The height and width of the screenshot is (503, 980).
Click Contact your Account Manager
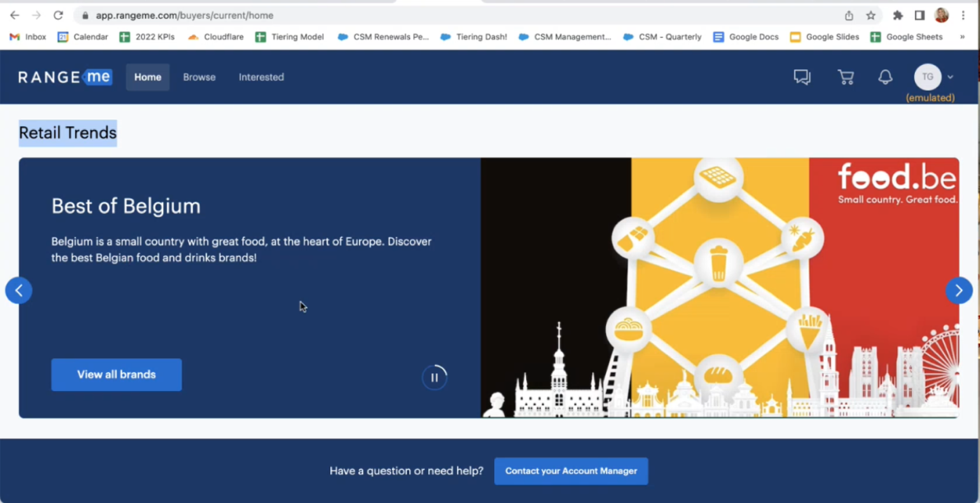571,471
